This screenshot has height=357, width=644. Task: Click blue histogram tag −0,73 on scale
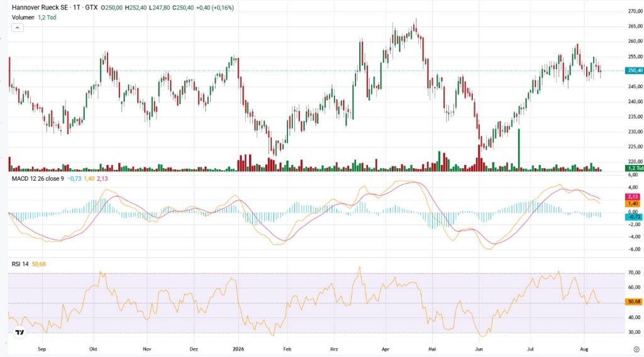[x=634, y=217]
